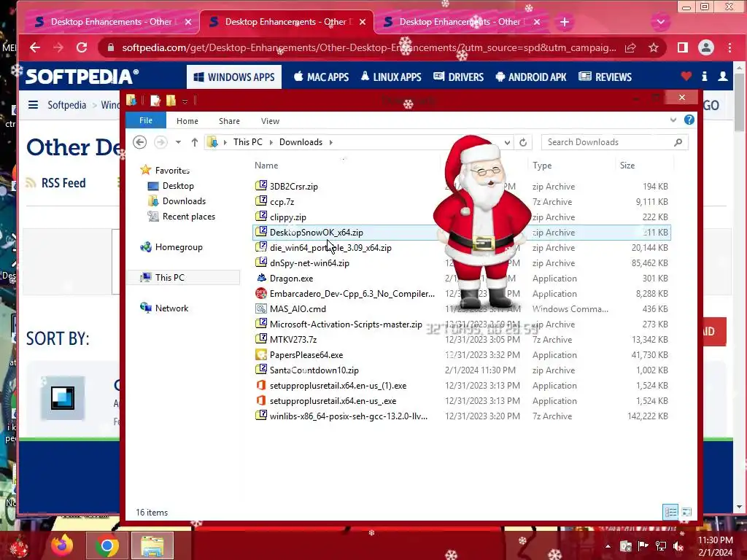The image size is (747, 560).
Task: Open Explorer help question mark
Action: [x=689, y=120]
